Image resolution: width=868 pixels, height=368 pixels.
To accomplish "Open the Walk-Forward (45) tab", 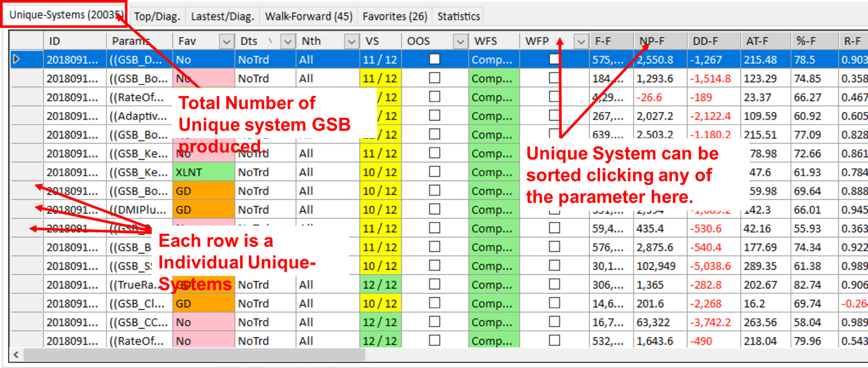I will click(309, 16).
